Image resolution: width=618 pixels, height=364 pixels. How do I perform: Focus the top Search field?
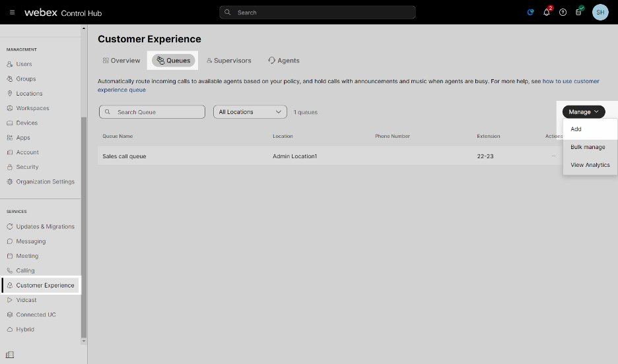(318, 12)
